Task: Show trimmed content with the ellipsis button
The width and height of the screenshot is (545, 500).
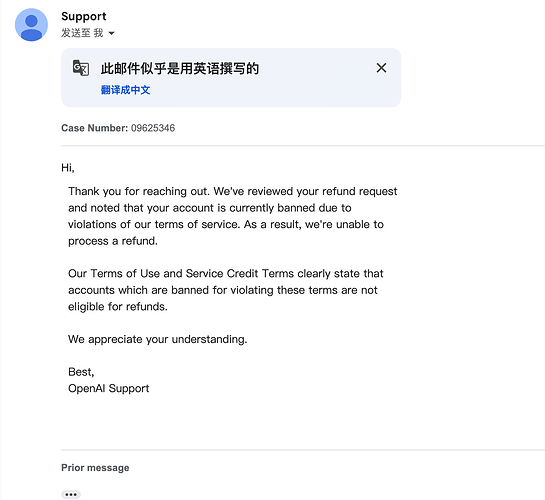Action: 71,494
